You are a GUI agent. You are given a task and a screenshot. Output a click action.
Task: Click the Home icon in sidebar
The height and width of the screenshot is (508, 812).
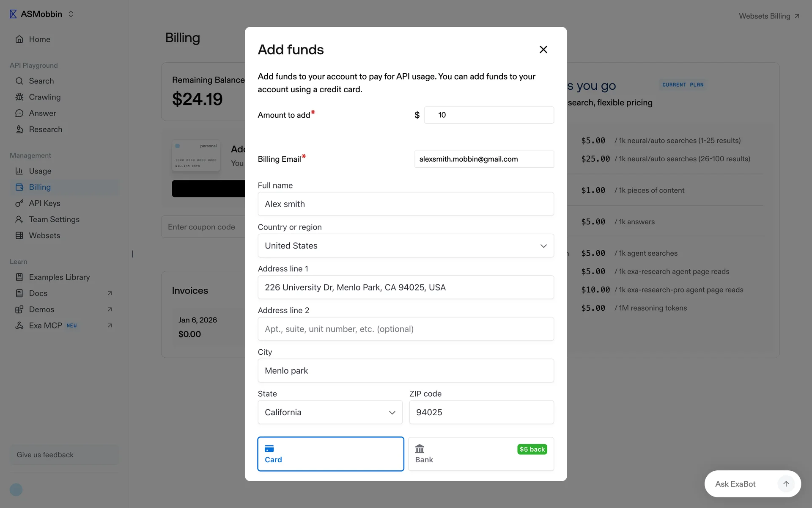point(19,39)
